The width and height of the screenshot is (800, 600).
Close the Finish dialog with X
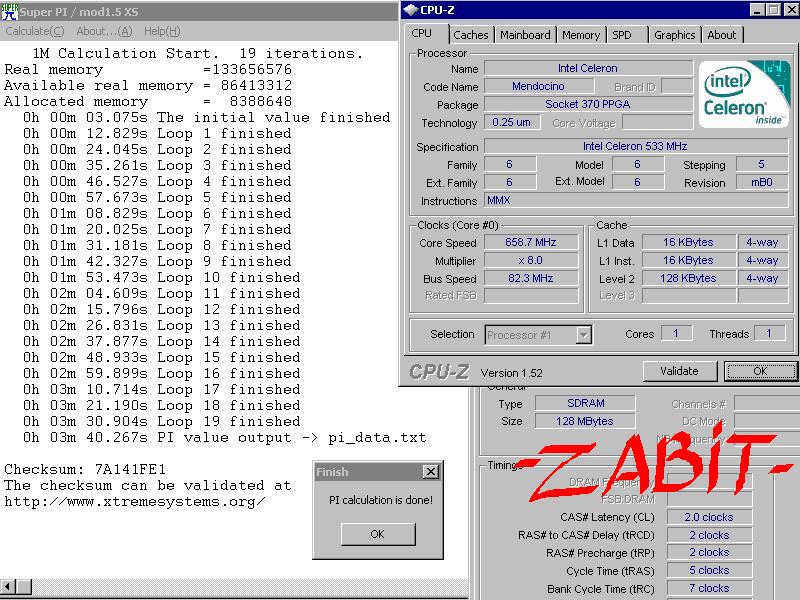pos(431,471)
